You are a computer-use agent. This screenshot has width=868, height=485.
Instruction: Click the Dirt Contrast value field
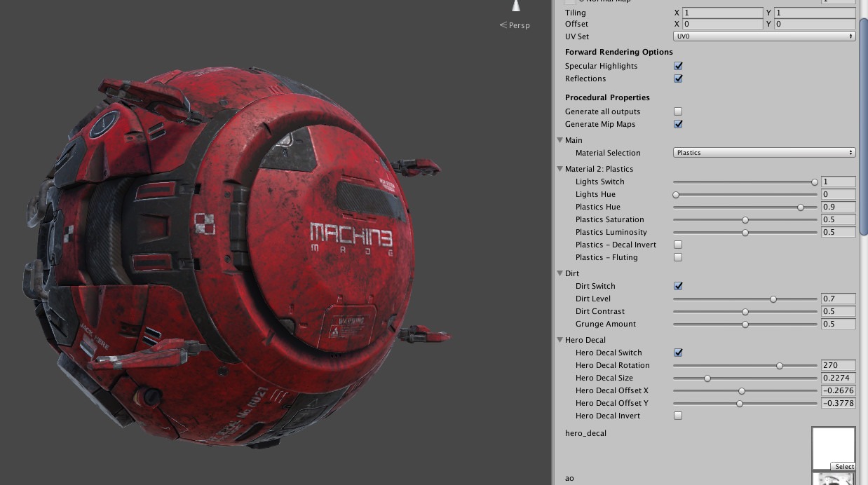click(x=838, y=311)
